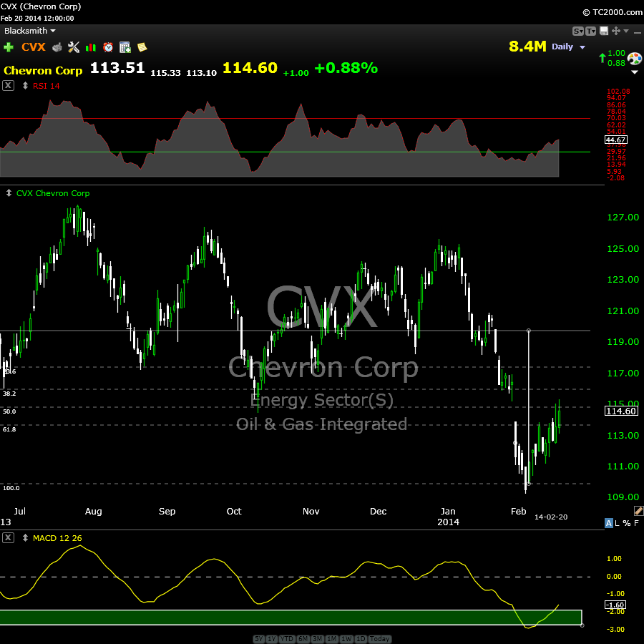Click the 113.10 low price value

[x=201, y=73]
